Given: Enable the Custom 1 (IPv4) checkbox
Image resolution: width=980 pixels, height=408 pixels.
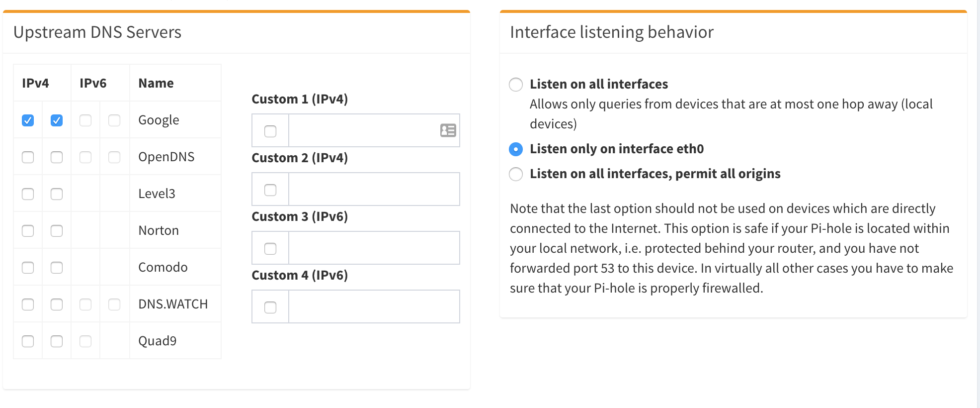Looking at the screenshot, I should 270,131.
